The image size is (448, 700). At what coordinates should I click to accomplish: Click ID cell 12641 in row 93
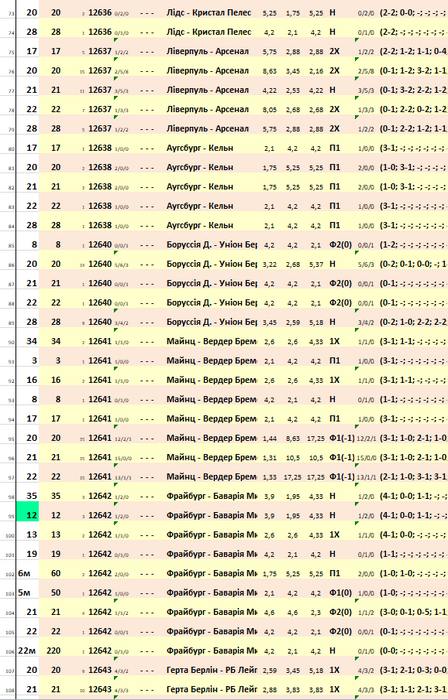pos(100,400)
